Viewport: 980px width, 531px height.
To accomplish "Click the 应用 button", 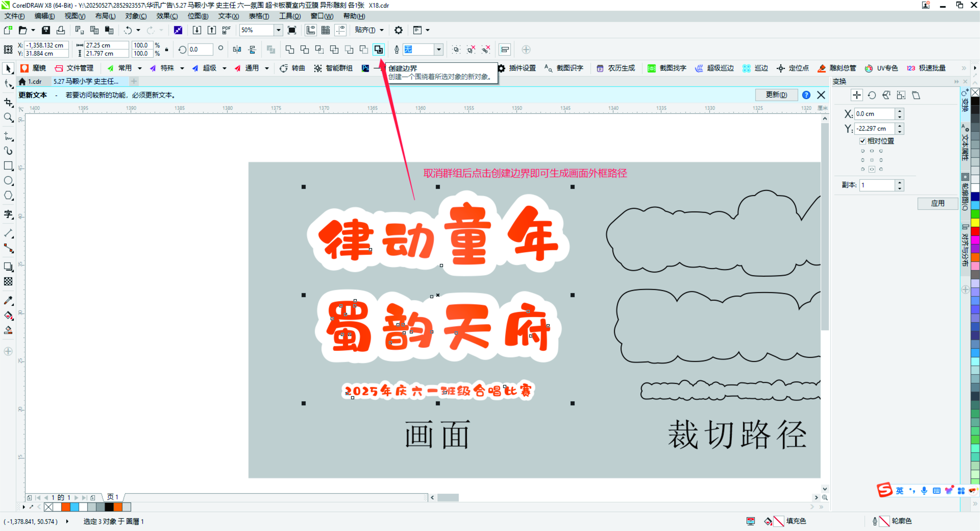I will click(938, 203).
